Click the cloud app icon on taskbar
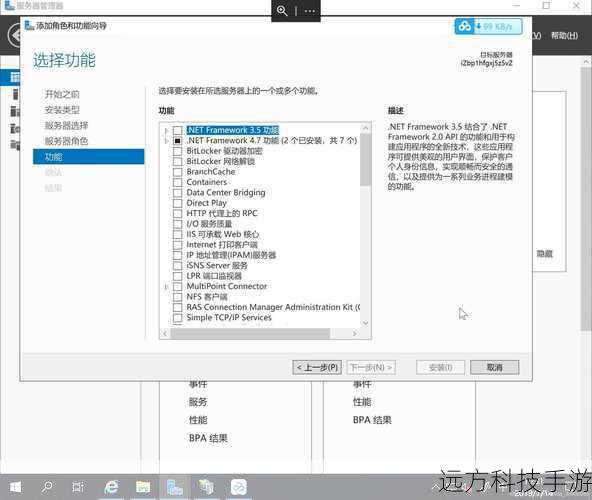Screen dimensions: 592x500 (239, 487)
